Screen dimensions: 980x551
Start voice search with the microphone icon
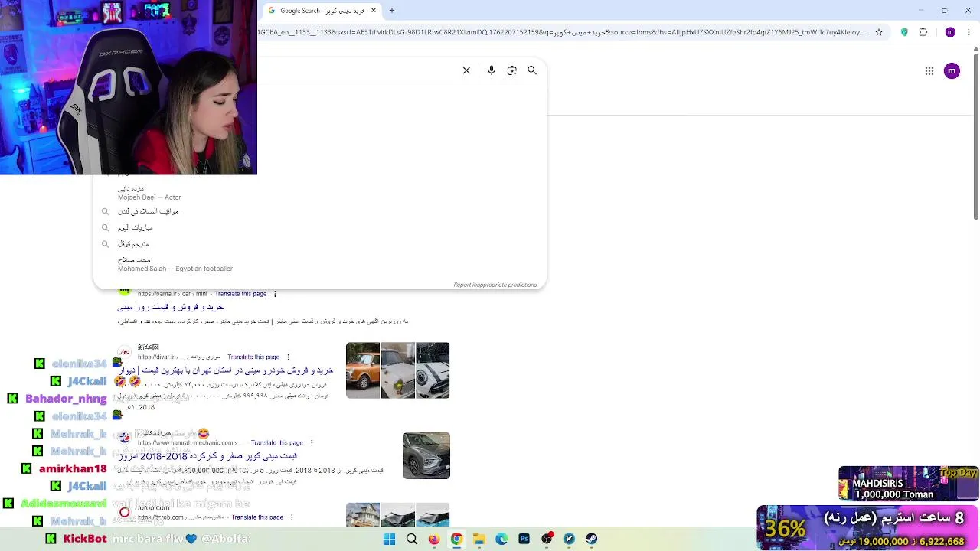492,70
